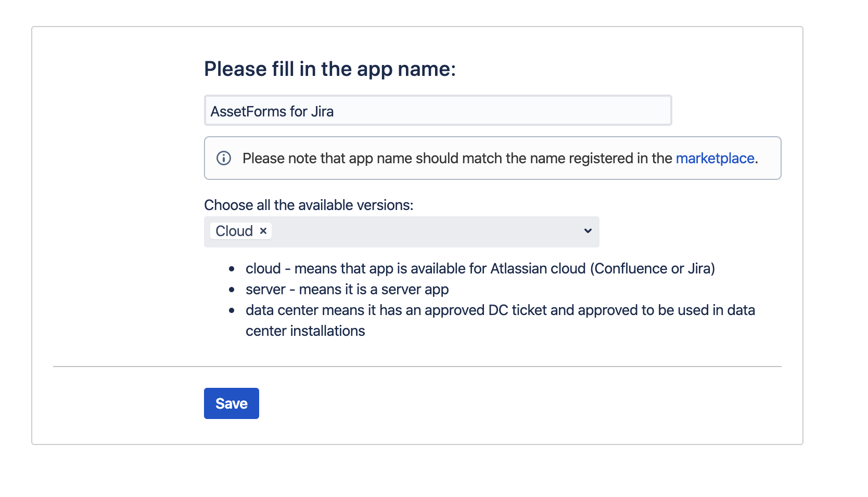Screen dimensions: 868x497
Task: Remove the Cloud version tag
Action: click(x=263, y=231)
